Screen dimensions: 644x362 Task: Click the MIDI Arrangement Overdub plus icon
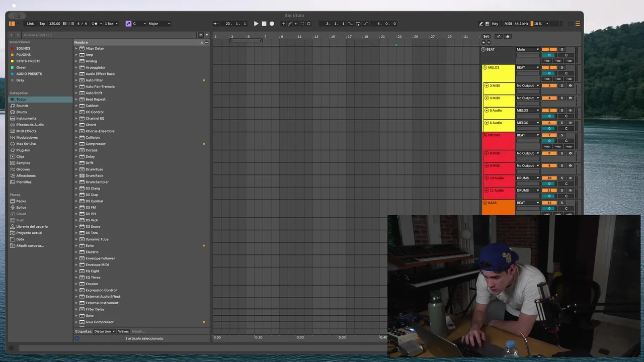point(283,24)
